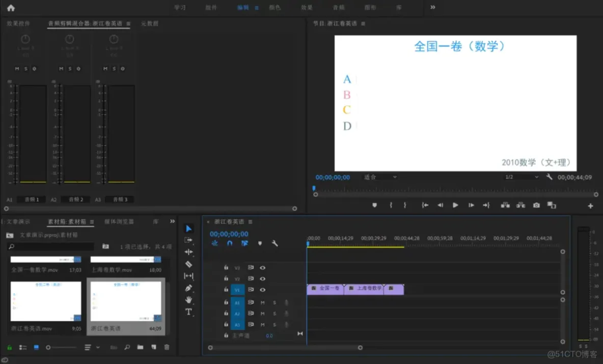Open the 适合 zoom level dropdown
Image resolution: width=603 pixels, height=364 pixels.
click(x=380, y=177)
